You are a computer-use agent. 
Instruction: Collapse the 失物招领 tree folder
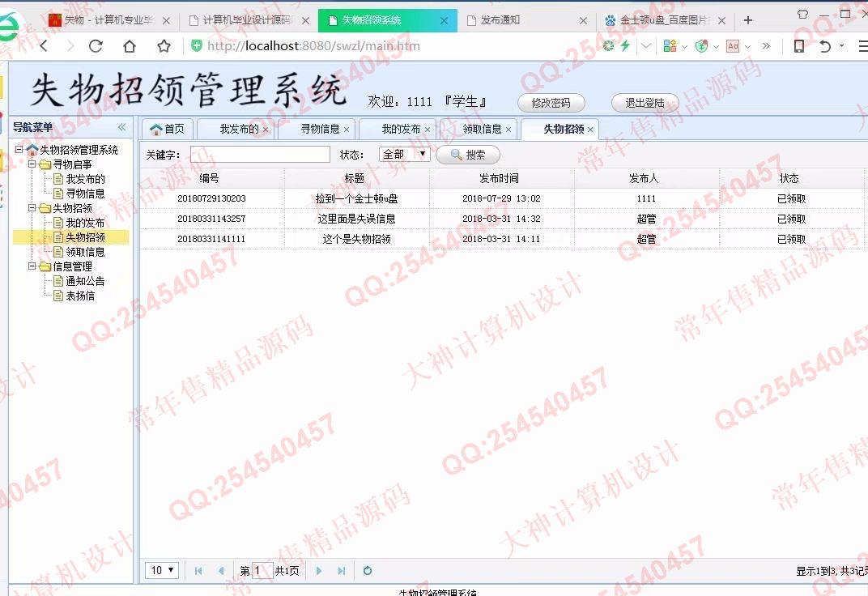point(32,207)
